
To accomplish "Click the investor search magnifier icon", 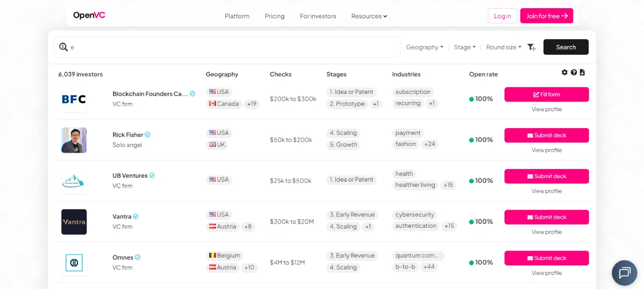I will click(x=63, y=47).
